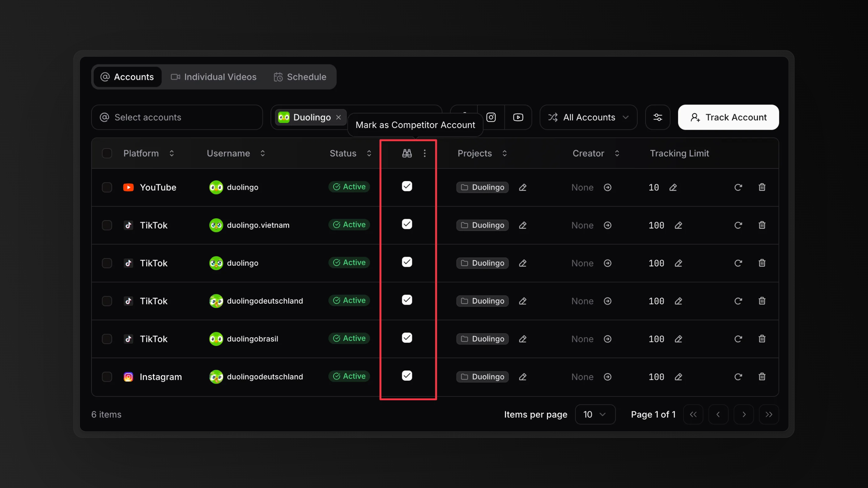The width and height of the screenshot is (868, 488).
Task: Go to the last page
Action: click(769, 414)
